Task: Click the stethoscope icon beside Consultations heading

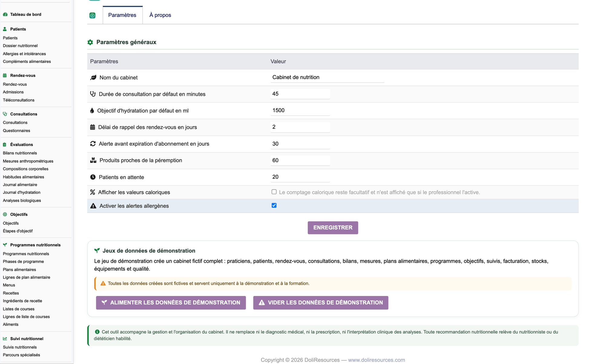Action: 5,114
